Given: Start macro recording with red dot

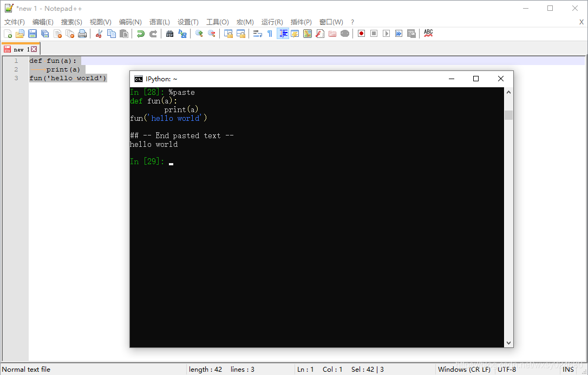Looking at the screenshot, I should [x=361, y=34].
